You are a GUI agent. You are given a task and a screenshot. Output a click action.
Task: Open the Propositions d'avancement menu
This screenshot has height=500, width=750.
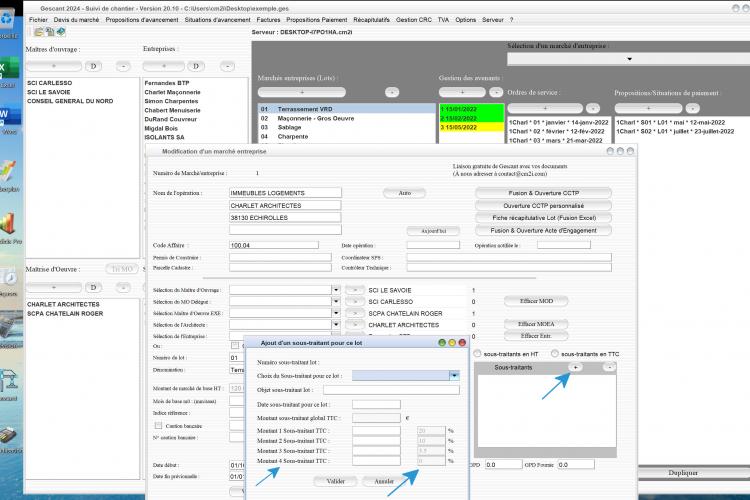click(142, 20)
